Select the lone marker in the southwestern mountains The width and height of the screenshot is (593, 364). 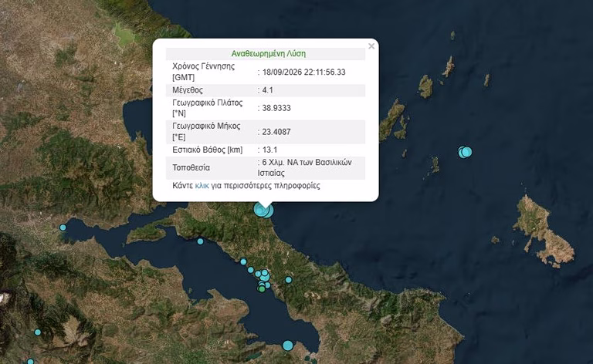click(x=38, y=332)
